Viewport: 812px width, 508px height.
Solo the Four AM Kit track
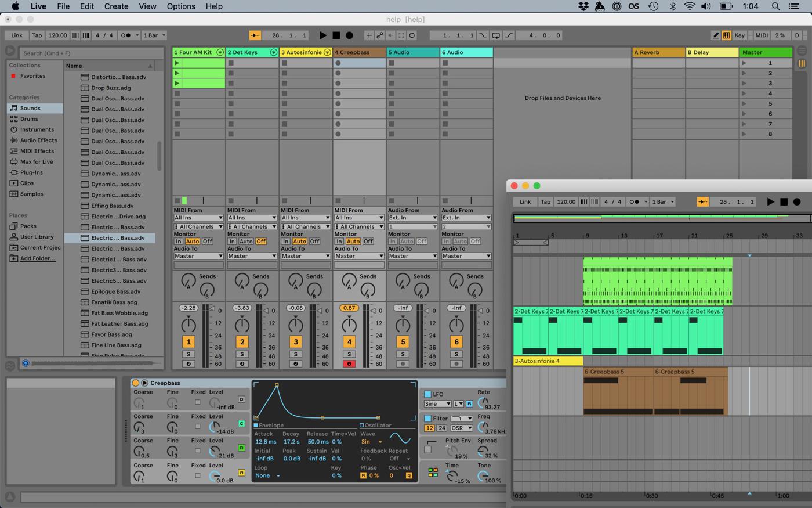coord(188,354)
